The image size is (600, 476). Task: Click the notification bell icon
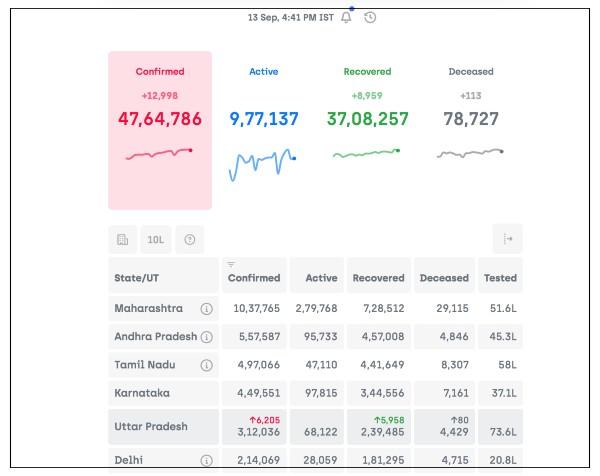pyautogui.click(x=346, y=18)
